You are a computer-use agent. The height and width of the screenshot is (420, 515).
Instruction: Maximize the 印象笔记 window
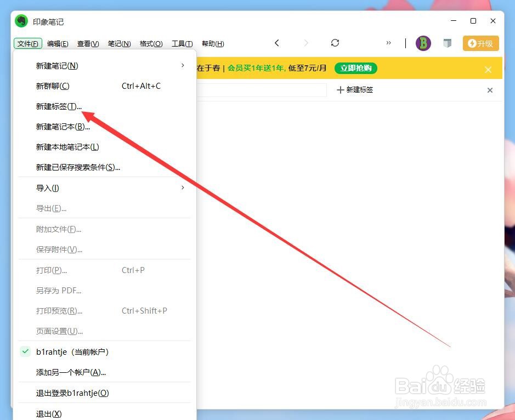coord(473,21)
